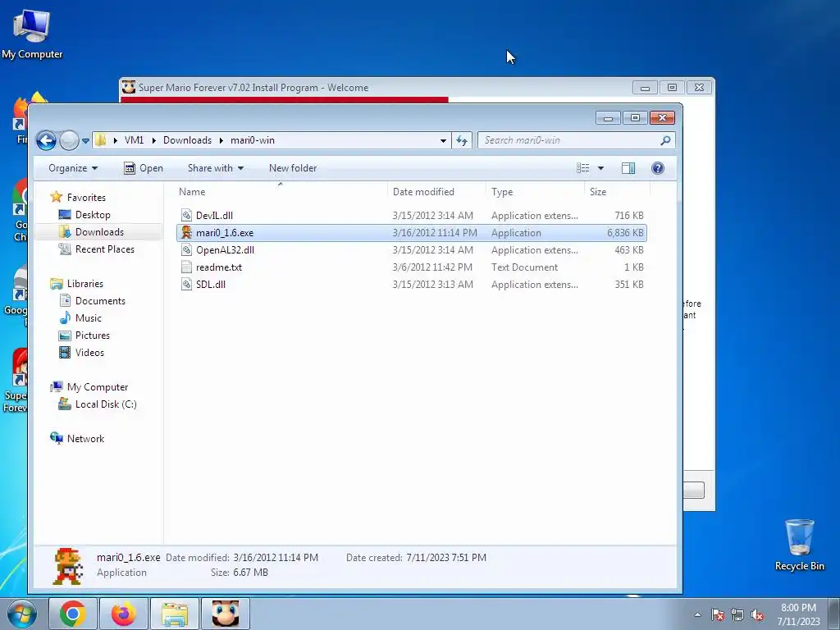Click the Super Mario Forever installer title bar

pyautogui.click(x=375, y=87)
